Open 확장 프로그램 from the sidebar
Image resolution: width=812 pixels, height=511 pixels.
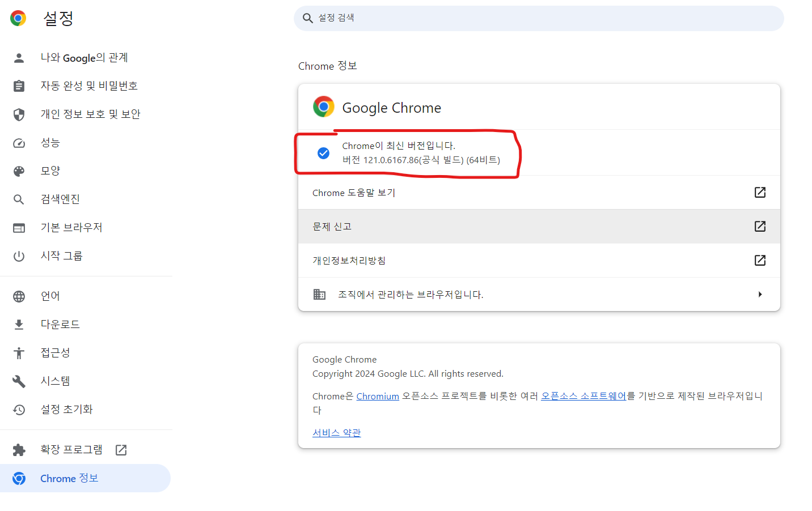pos(85,450)
